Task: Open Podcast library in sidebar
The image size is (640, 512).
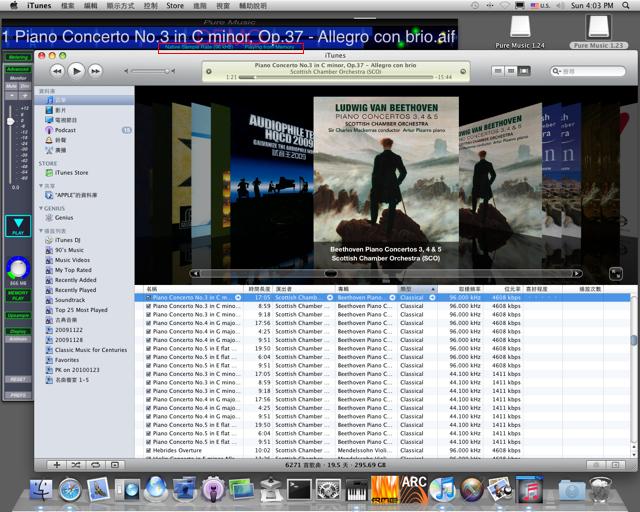Action: coord(65,130)
